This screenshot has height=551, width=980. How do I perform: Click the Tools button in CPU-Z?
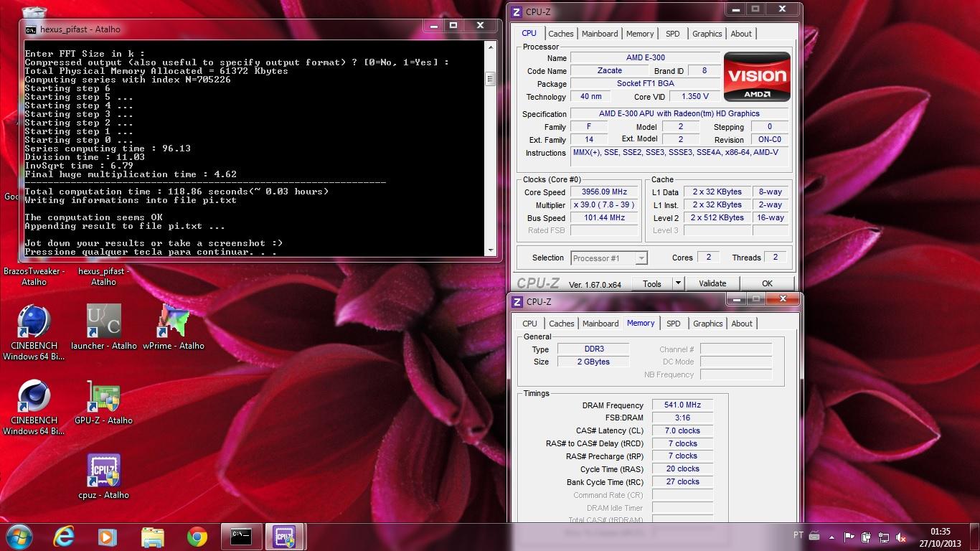click(x=652, y=283)
